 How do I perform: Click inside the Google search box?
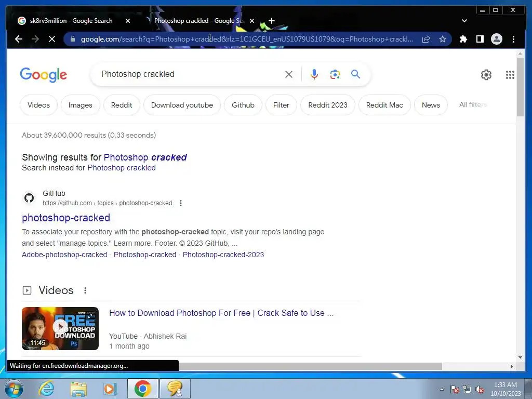(190, 74)
